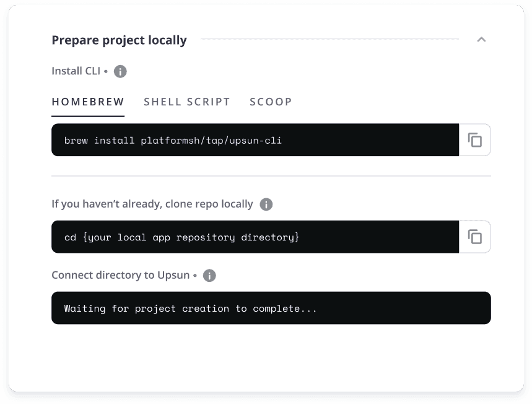Open info icon beside Install CLI
Viewport: 532px width, 404px height.
pyautogui.click(x=120, y=71)
